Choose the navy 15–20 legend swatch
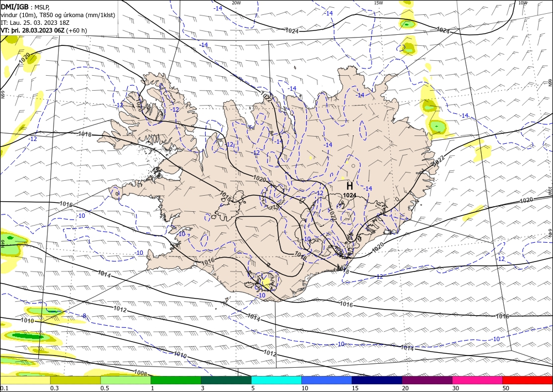 (x=377, y=380)
